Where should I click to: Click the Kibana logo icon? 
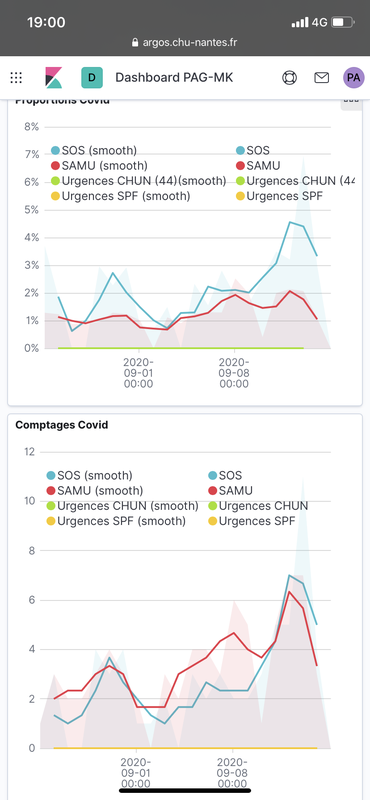(54, 78)
